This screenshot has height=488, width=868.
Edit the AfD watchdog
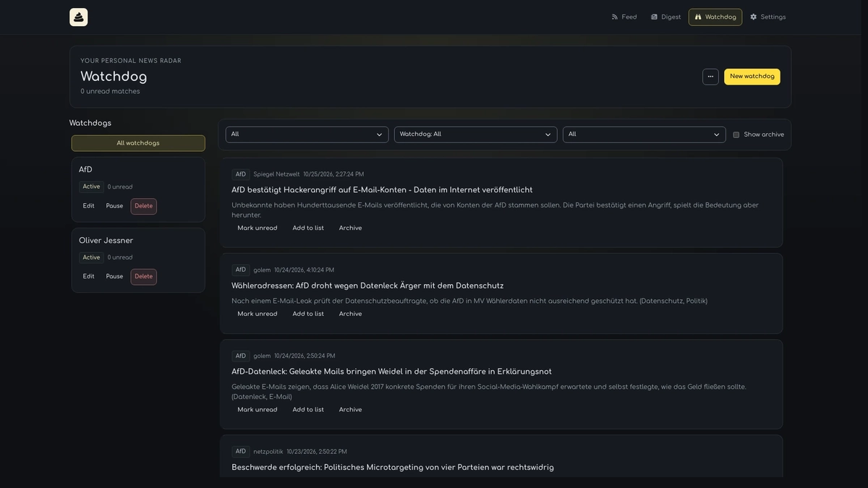pyautogui.click(x=88, y=206)
